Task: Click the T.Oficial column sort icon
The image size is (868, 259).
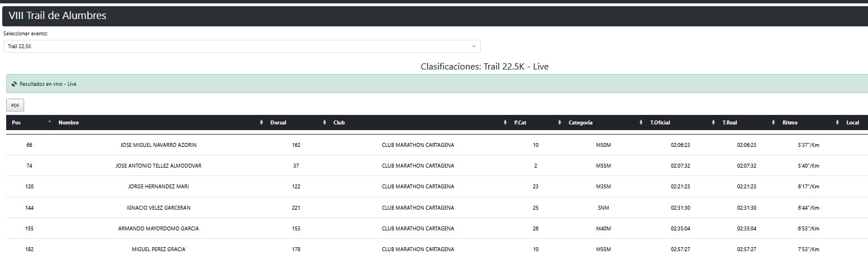Action: click(x=713, y=123)
